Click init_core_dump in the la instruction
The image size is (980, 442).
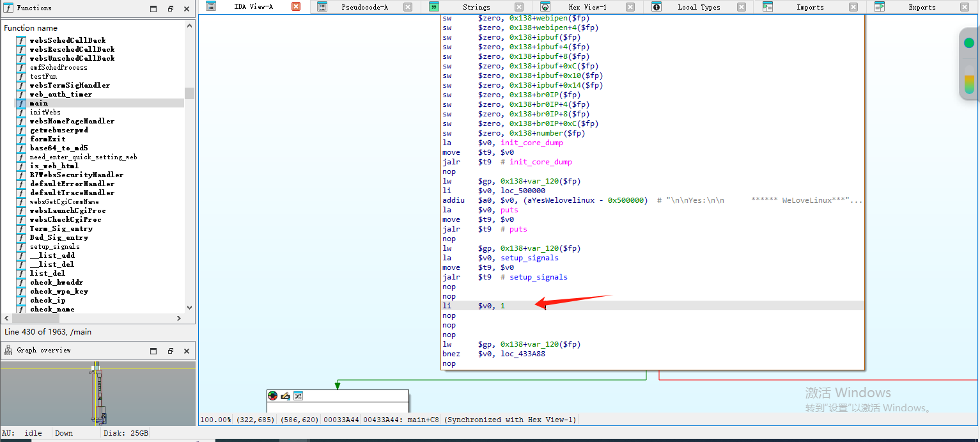[x=532, y=143]
